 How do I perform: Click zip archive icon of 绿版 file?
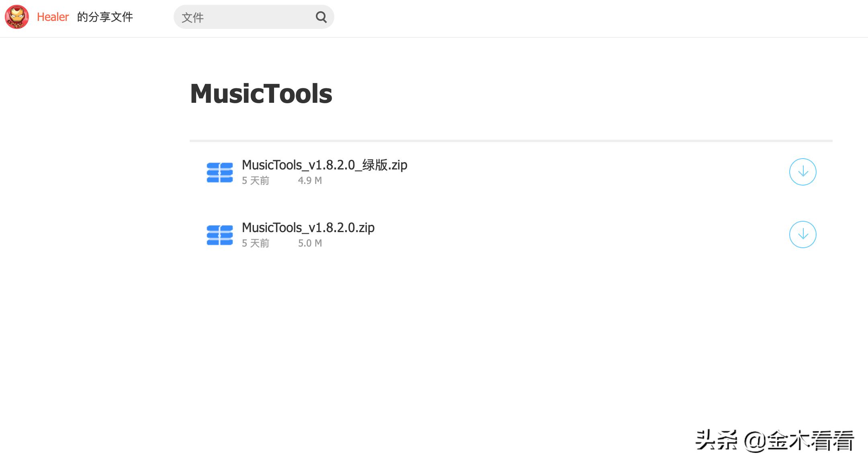[219, 173]
